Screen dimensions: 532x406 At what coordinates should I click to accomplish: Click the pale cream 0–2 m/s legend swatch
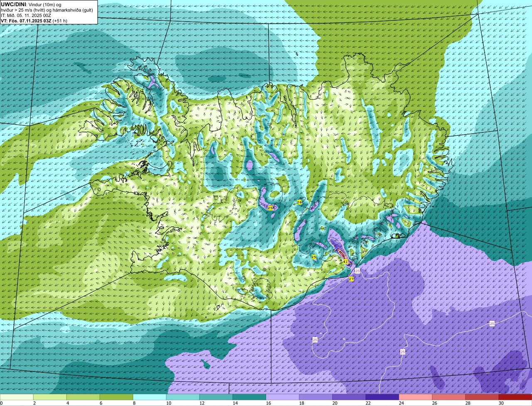[x=17, y=397]
